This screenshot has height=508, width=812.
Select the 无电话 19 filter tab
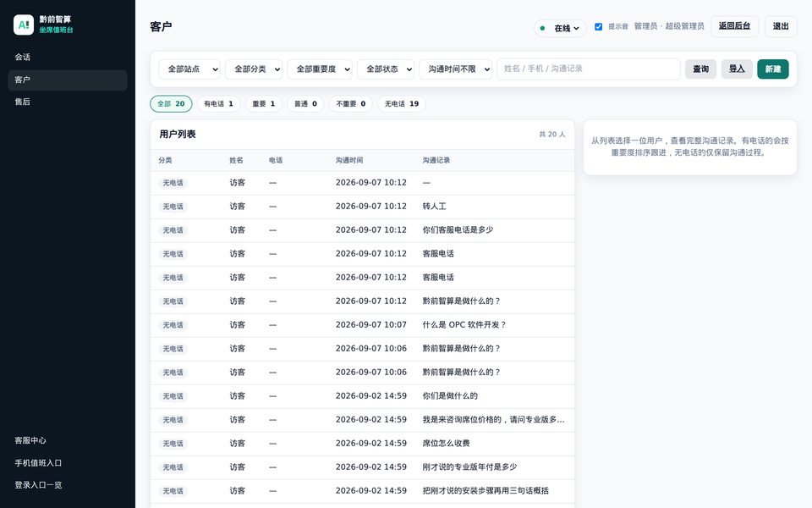[x=401, y=103]
